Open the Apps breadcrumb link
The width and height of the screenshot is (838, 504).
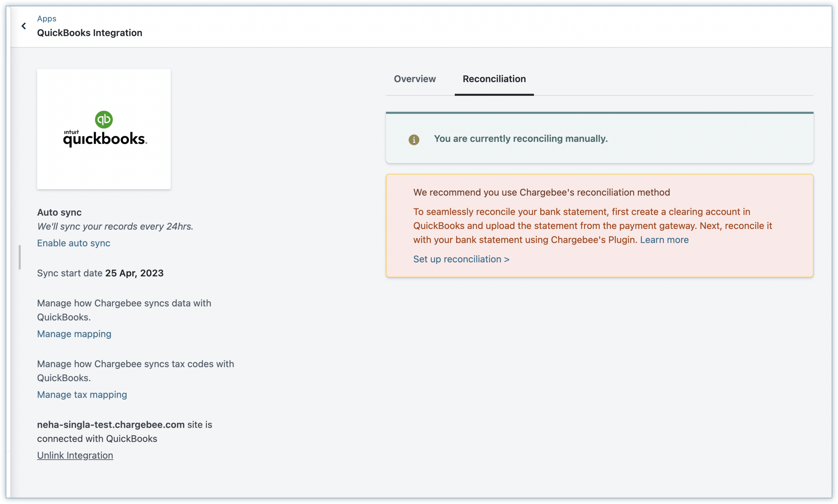47,19
